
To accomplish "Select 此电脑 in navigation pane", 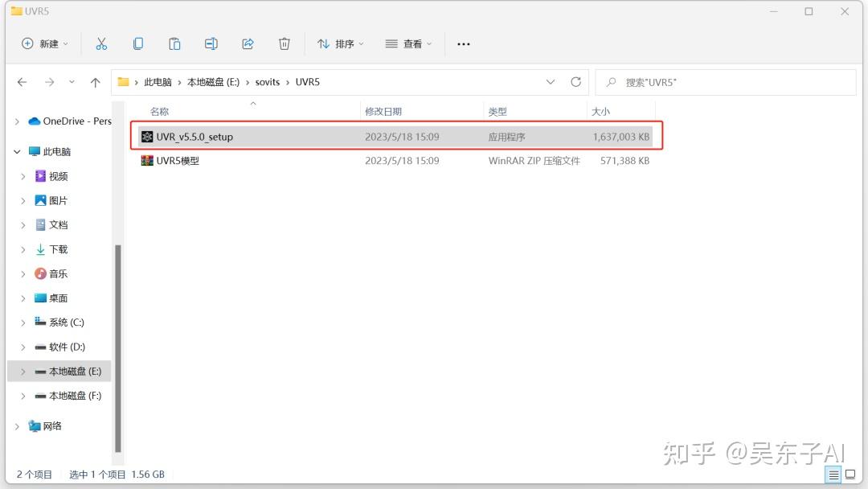I will coord(50,152).
